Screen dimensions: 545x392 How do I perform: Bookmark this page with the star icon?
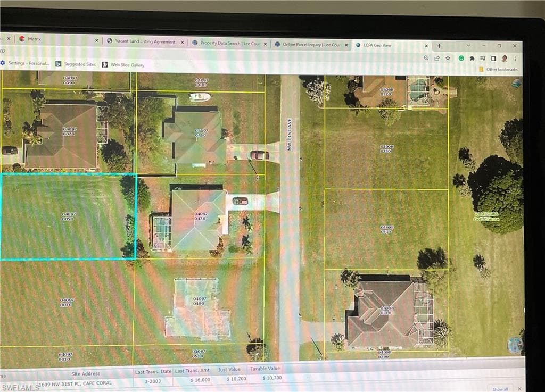tap(448, 58)
